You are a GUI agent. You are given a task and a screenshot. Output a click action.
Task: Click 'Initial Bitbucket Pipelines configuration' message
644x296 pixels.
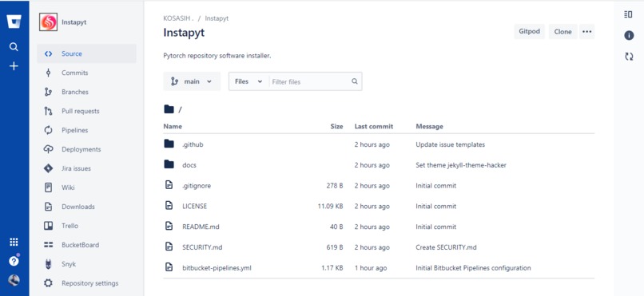point(473,268)
